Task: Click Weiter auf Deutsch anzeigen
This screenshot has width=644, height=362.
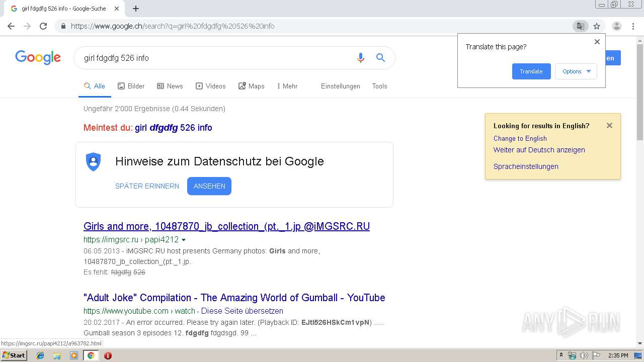Action: pyautogui.click(x=539, y=150)
